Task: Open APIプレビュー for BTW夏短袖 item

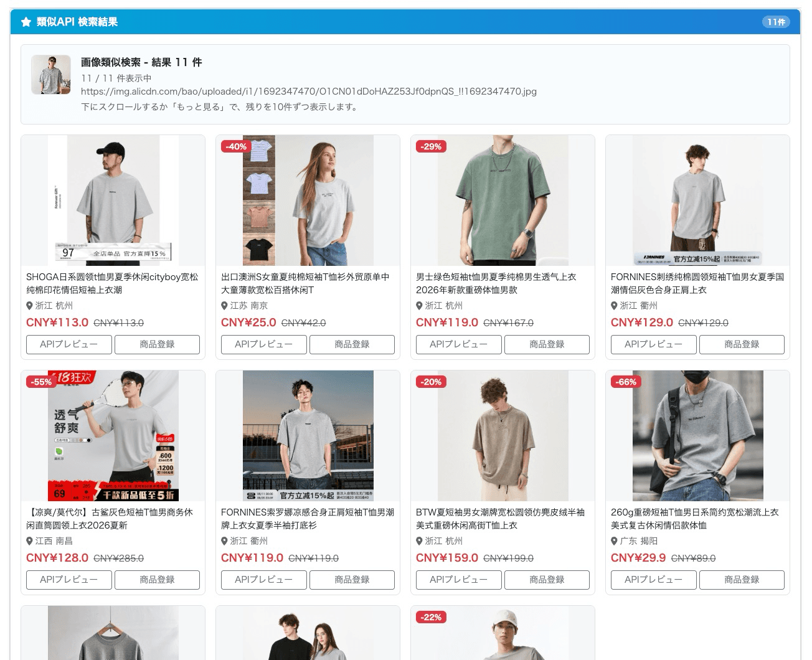Action: coord(459,580)
